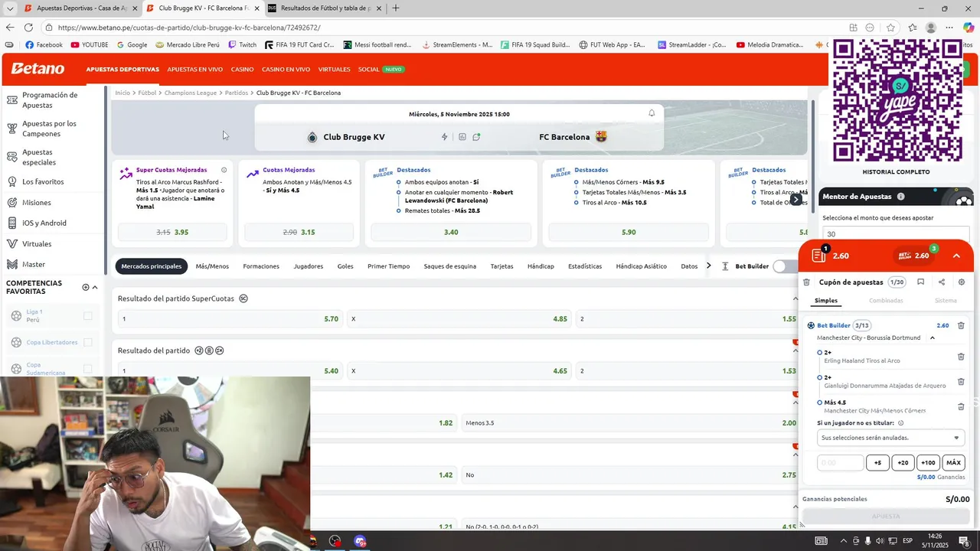Click the Menos 3.5 odds at 2.00
Image resolution: width=980 pixels, height=551 pixels.
(632, 422)
